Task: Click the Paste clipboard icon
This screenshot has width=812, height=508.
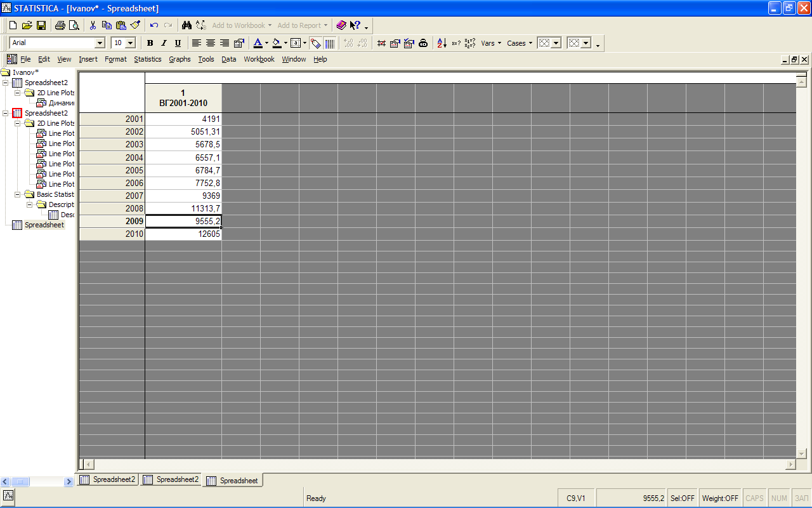Action: 121,25
